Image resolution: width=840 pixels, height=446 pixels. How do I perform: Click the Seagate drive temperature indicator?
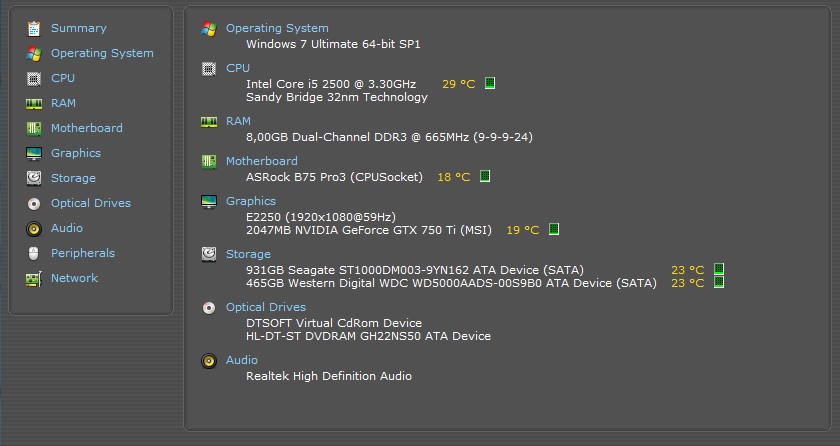click(719, 269)
